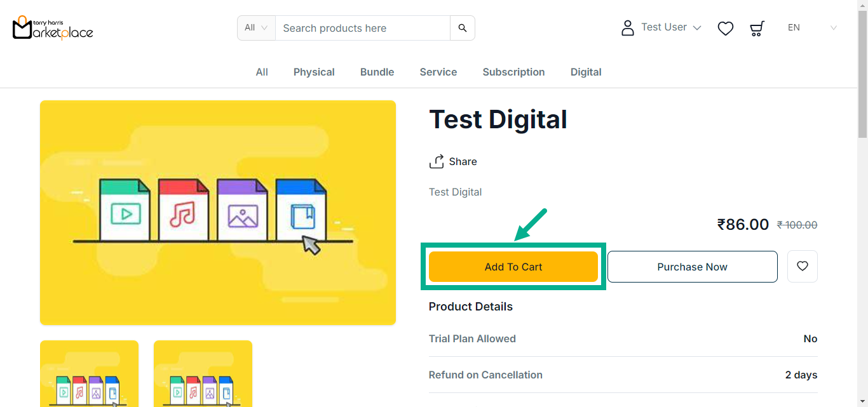Open the wishlist heart icon in header
This screenshot has width=868, height=407.
pyautogui.click(x=725, y=28)
